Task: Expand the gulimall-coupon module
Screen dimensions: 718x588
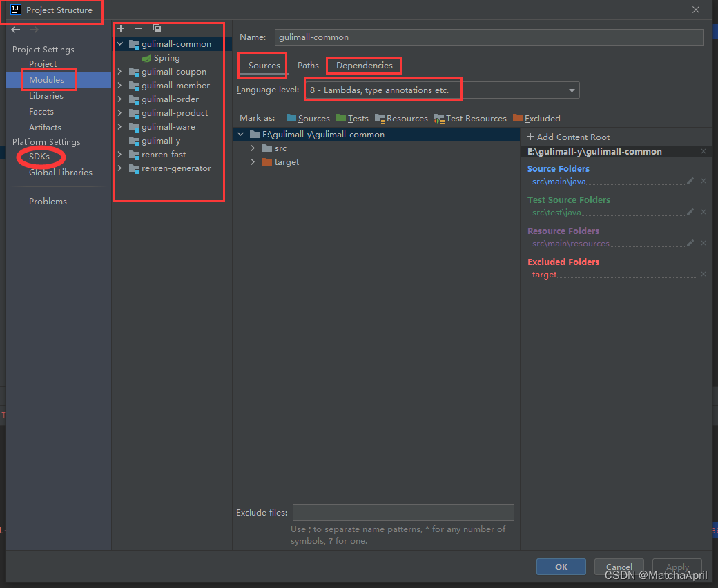Action: (120, 71)
